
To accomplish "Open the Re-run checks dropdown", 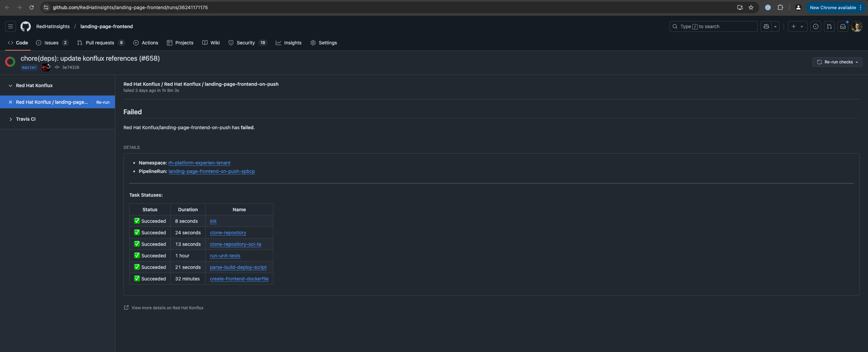I will [837, 62].
